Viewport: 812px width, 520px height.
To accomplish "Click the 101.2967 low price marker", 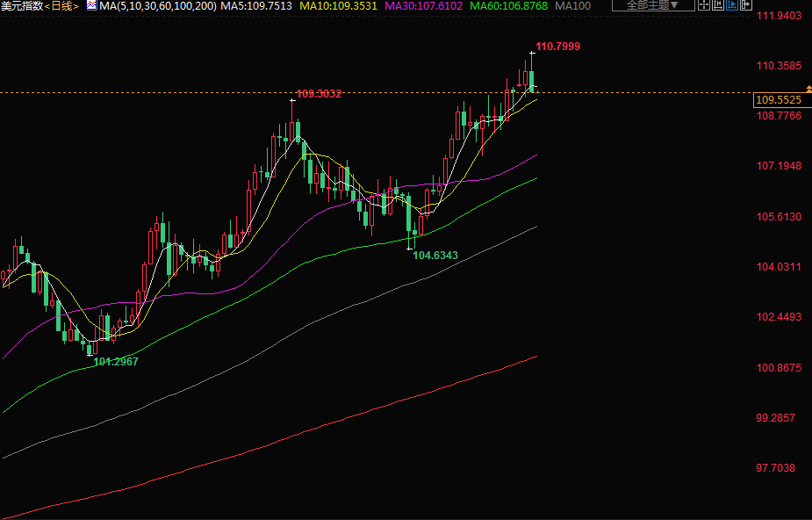I will 116,361.
